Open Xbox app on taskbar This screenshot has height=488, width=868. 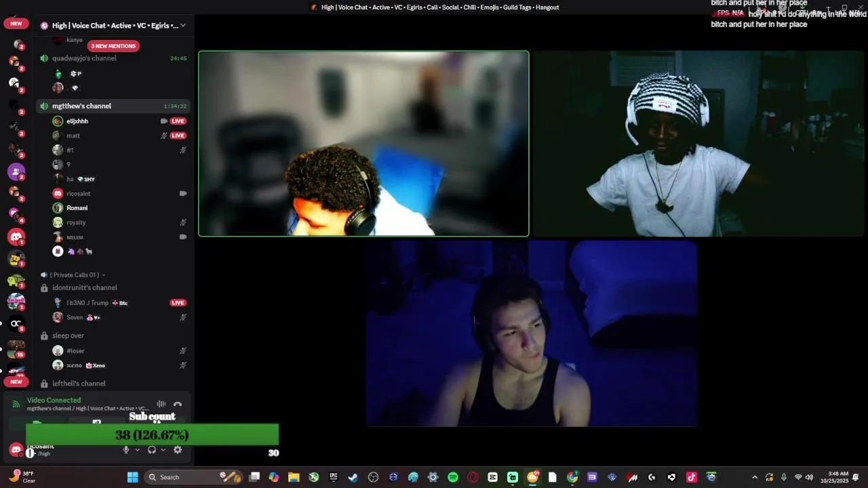pyautogui.click(x=314, y=477)
